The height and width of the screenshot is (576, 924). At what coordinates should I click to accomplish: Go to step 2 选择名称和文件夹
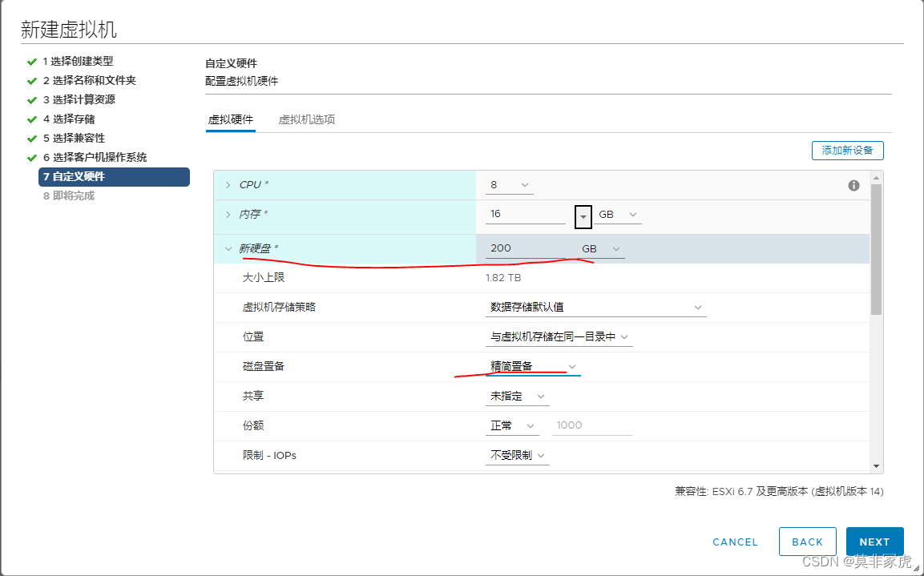coord(89,81)
